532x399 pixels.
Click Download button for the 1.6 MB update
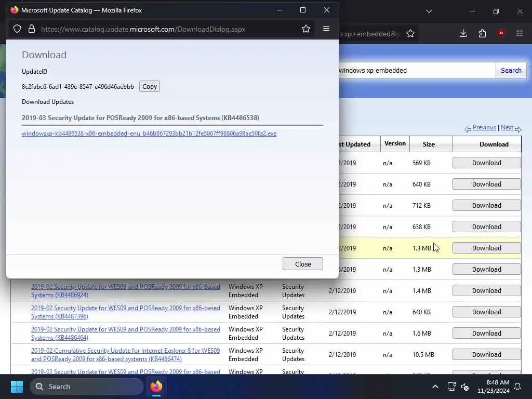[486, 334]
